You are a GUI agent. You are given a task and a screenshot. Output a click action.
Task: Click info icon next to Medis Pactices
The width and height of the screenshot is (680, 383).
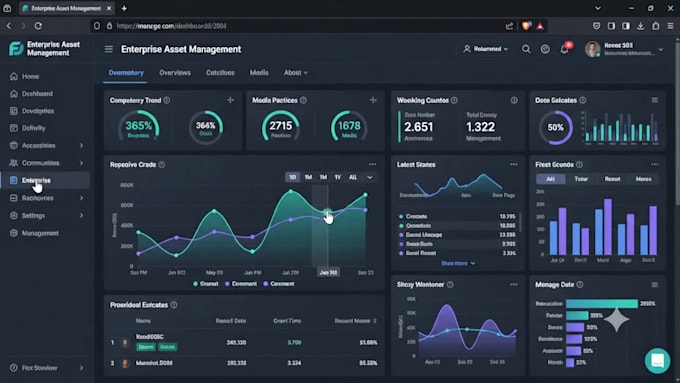pyautogui.click(x=304, y=100)
